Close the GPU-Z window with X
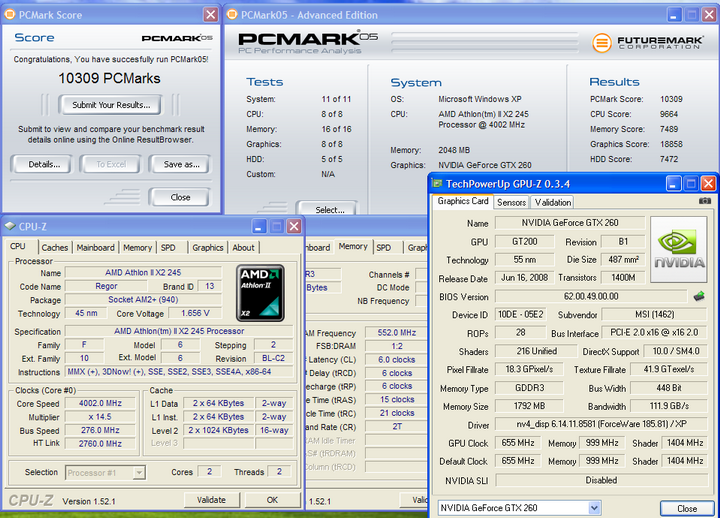The image size is (720, 518). [x=709, y=184]
